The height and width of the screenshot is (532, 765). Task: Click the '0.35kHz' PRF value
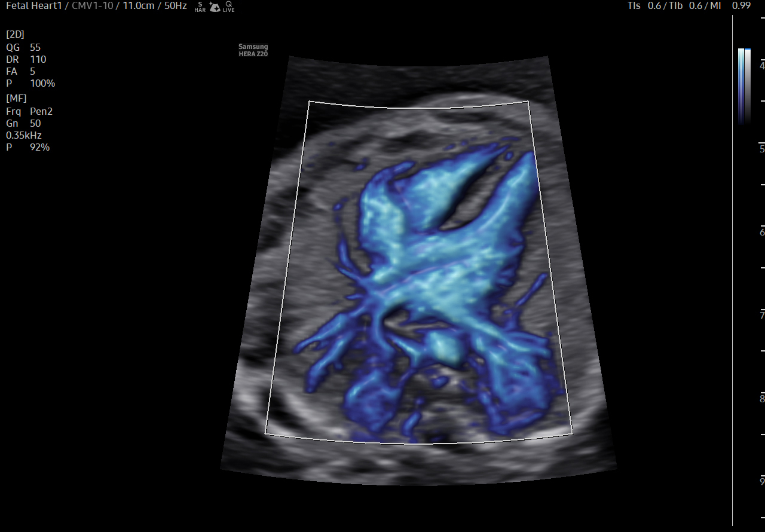coord(23,135)
